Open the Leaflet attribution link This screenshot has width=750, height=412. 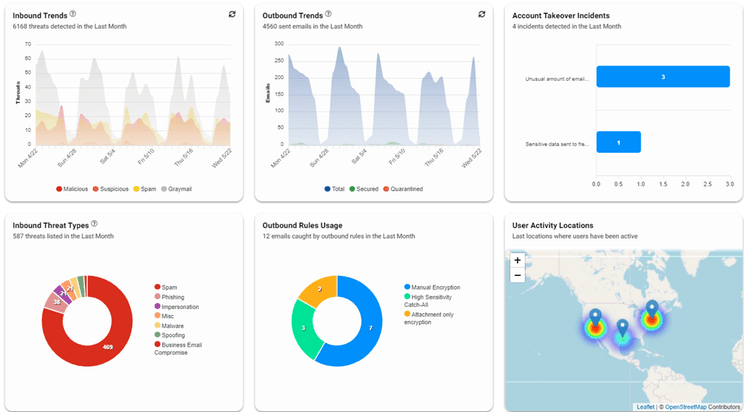645,407
